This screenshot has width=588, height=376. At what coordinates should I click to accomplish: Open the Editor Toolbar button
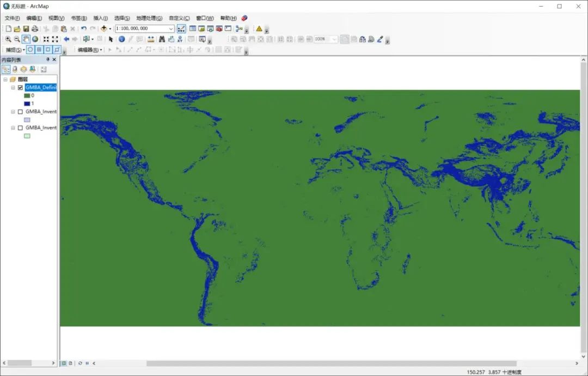[x=181, y=28]
